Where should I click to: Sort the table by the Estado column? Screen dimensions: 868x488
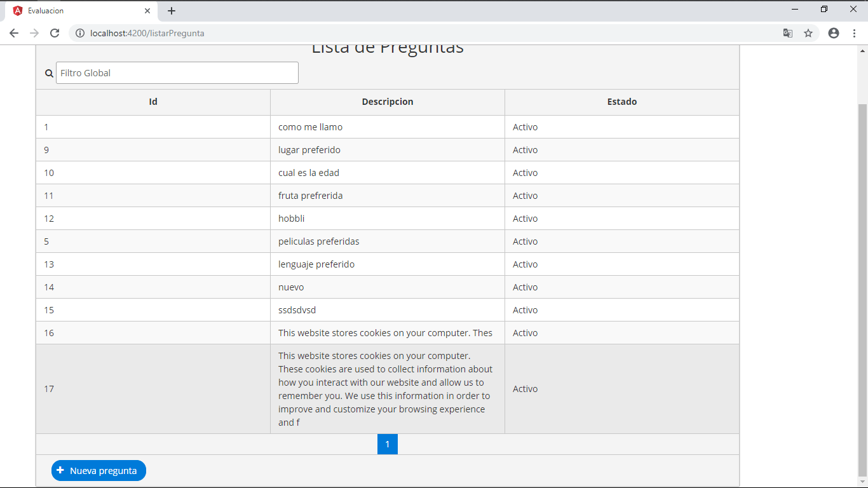[621, 102]
